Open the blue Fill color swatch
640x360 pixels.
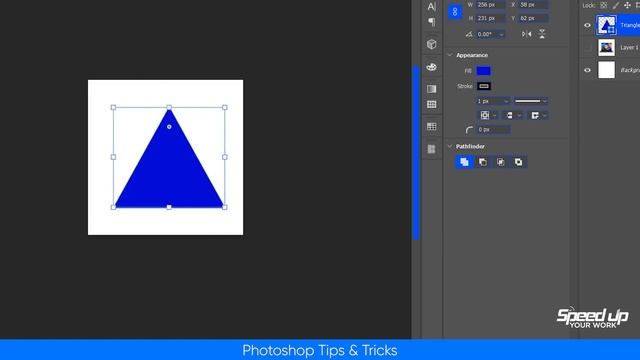click(x=484, y=71)
